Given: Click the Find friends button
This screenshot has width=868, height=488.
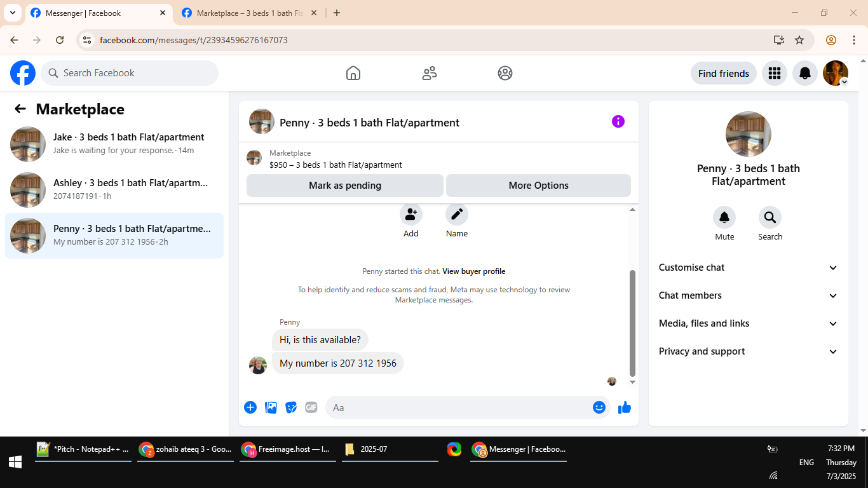Looking at the screenshot, I should (724, 73).
